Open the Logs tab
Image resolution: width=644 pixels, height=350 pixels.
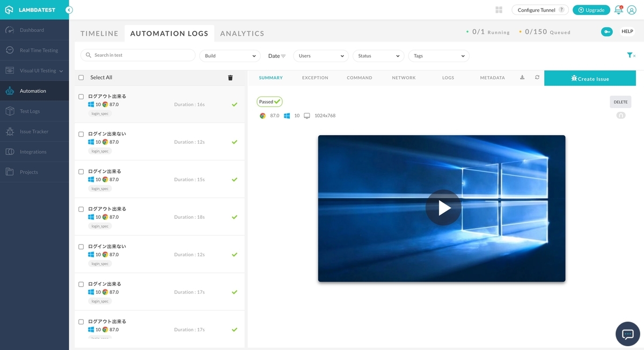pyautogui.click(x=448, y=78)
